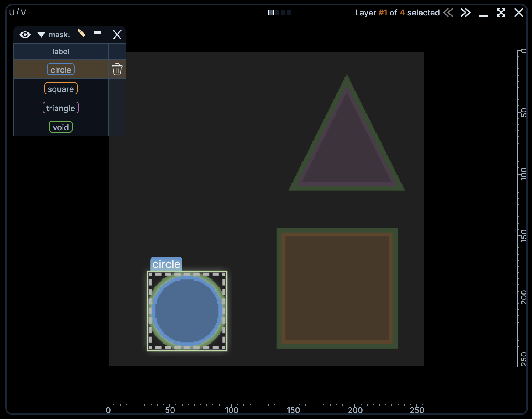Select first layer indicator square at top

pyautogui.click(x=271, y=13)
